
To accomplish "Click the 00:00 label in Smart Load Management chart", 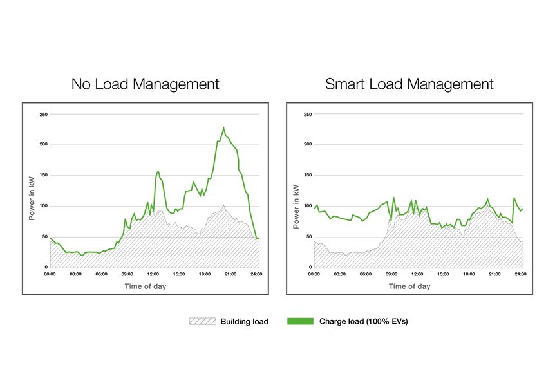I will click(x=314, y=274).
